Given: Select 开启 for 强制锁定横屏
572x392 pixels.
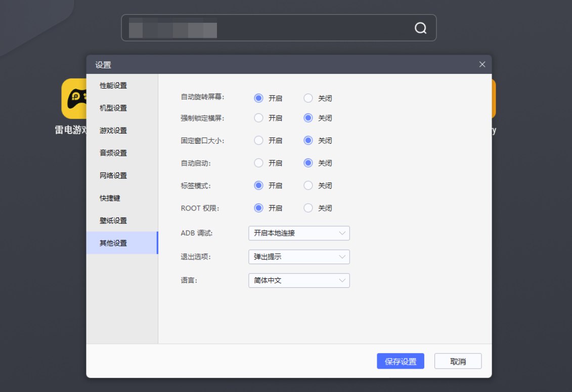Looking at the screenshot, I should 258,118.
